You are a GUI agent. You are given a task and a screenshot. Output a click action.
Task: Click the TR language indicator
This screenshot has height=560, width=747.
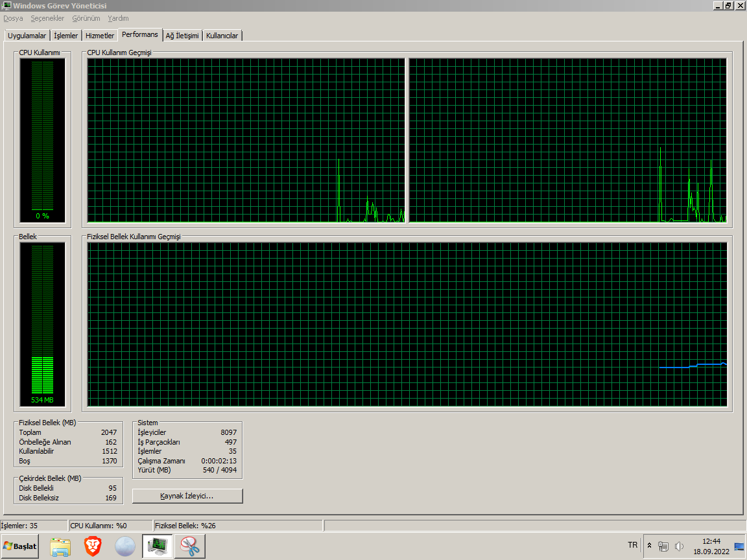(632, 545)
